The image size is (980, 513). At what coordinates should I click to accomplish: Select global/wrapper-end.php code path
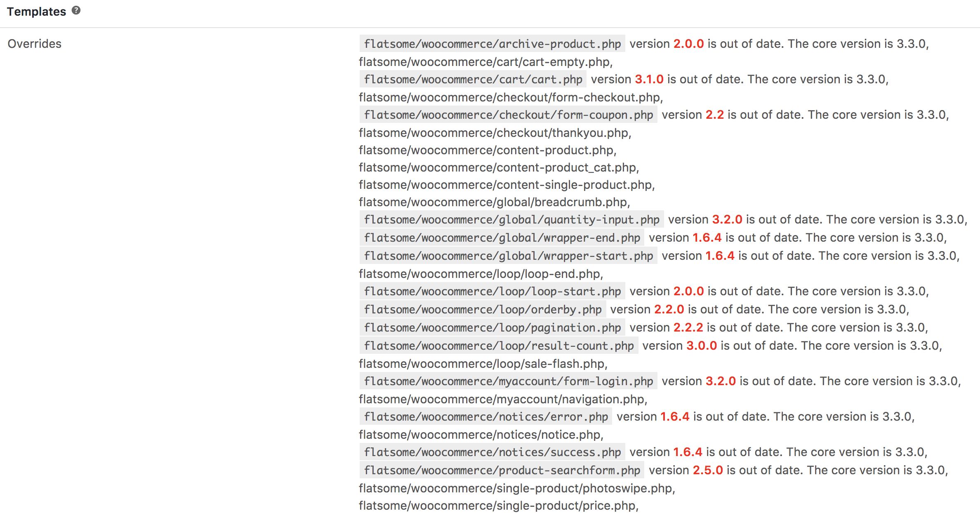tap(502, 238)
